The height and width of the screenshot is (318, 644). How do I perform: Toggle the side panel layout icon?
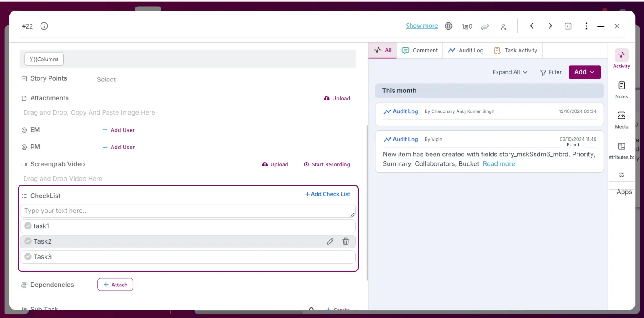tap(568, 26)
